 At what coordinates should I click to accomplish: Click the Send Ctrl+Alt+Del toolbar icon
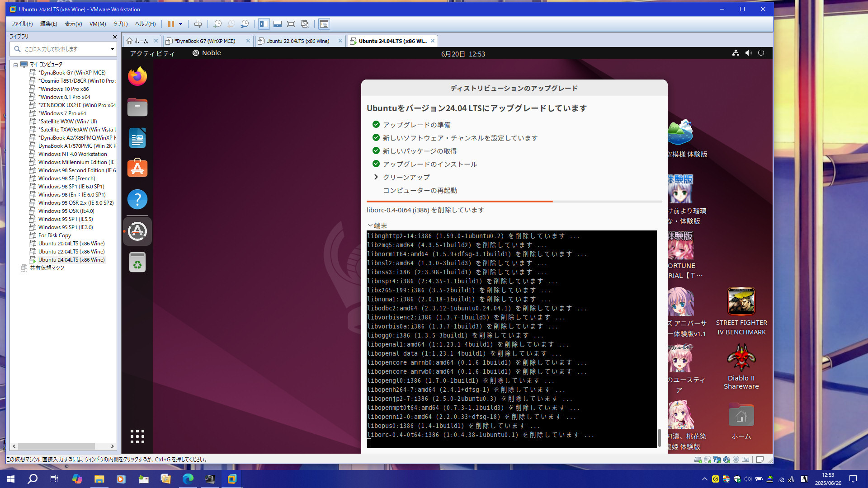198,24
